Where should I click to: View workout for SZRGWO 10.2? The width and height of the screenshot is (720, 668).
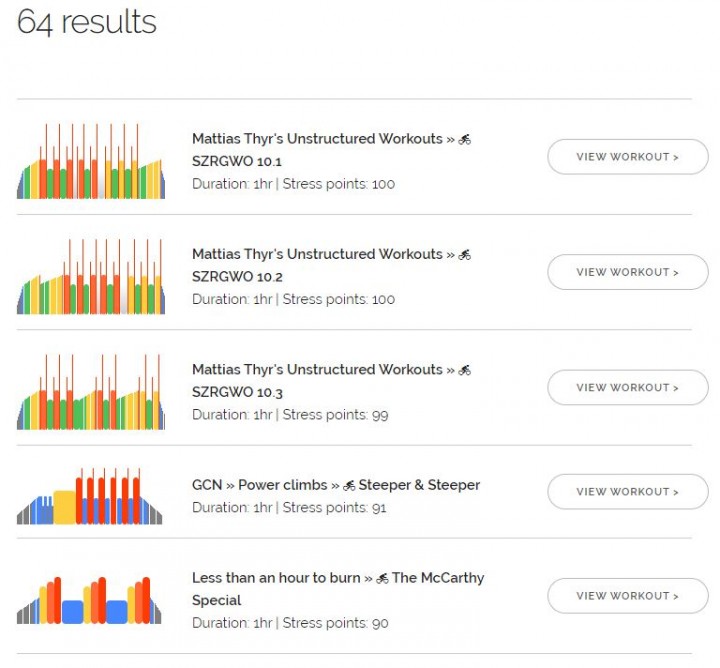628,272
